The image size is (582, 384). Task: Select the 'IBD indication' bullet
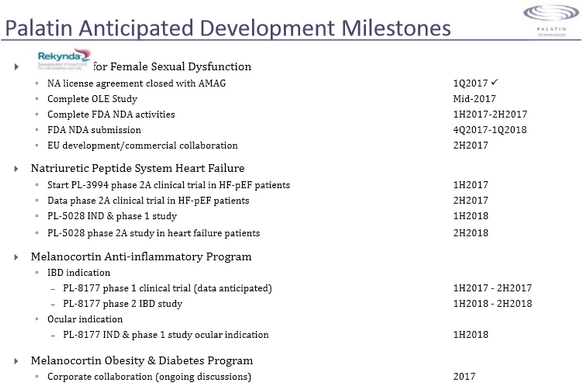coord(79,273)
